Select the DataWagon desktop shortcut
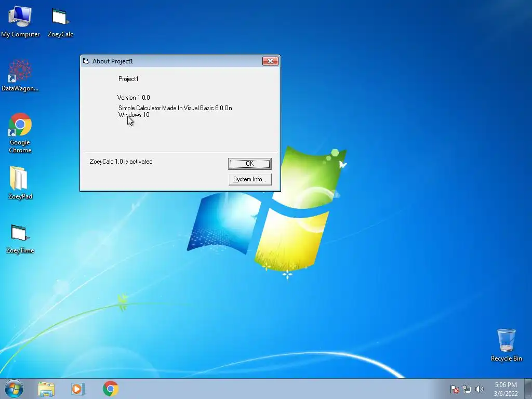Viewport: 532px width, 399px height. (20, 76)
